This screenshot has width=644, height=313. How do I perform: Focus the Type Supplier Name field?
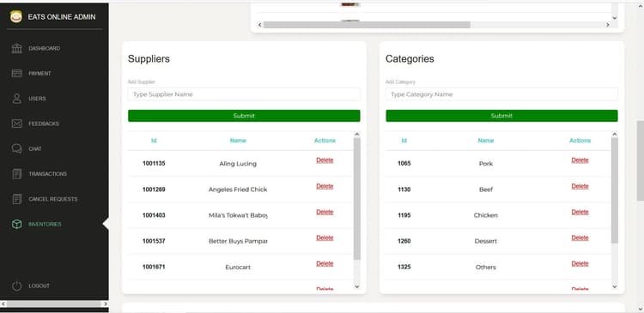tap(244, 94)
